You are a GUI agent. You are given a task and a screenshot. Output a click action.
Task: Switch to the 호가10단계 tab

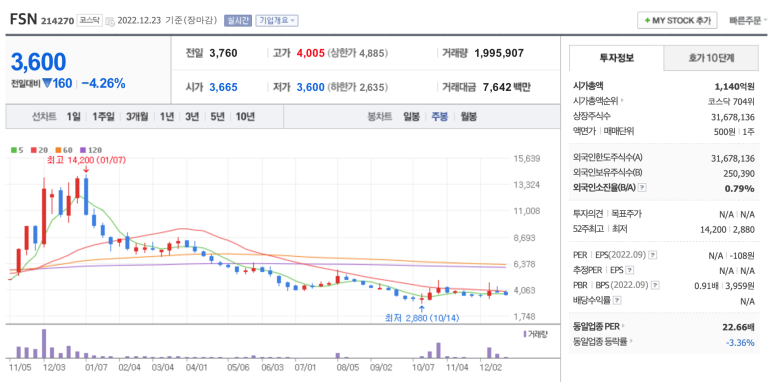tap(711, 58)
